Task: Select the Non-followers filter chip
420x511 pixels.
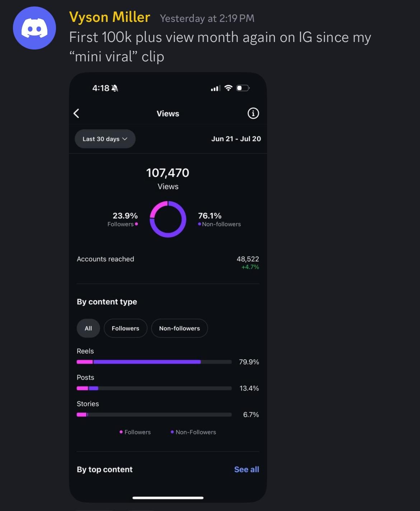Action: click(179, 328)
